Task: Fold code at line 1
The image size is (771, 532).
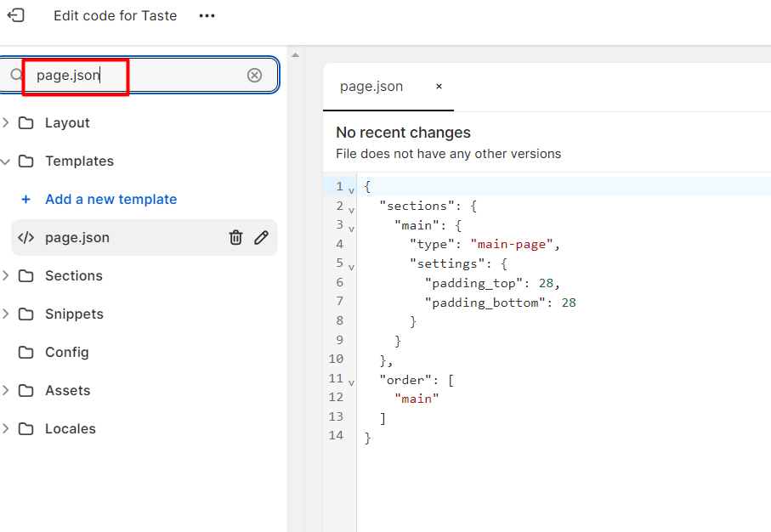Action: click(351, 190)
